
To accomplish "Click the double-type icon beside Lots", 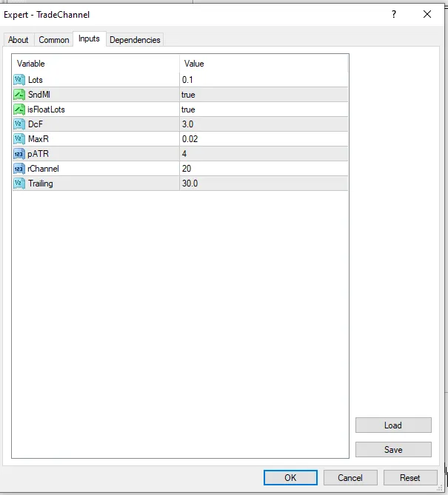I will pyautogui.click(x=19, y=80).
